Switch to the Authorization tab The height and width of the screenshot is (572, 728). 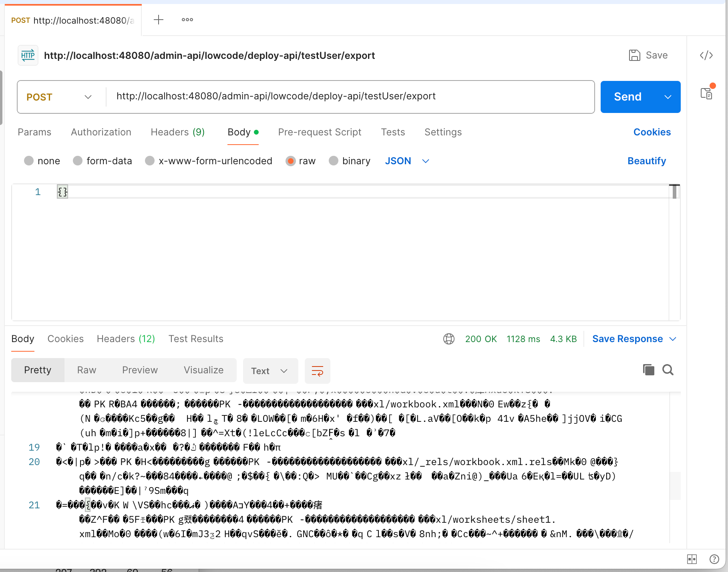(101, 132)
